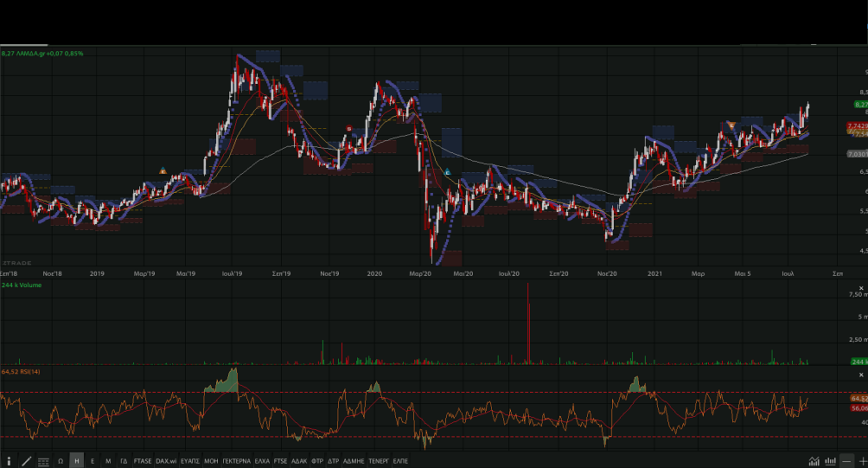Switch to the Μ monthly timeframe
Image resolution: width=868 pixels, height=468 pixels.
pyautogui.click(x=108, y=461)
